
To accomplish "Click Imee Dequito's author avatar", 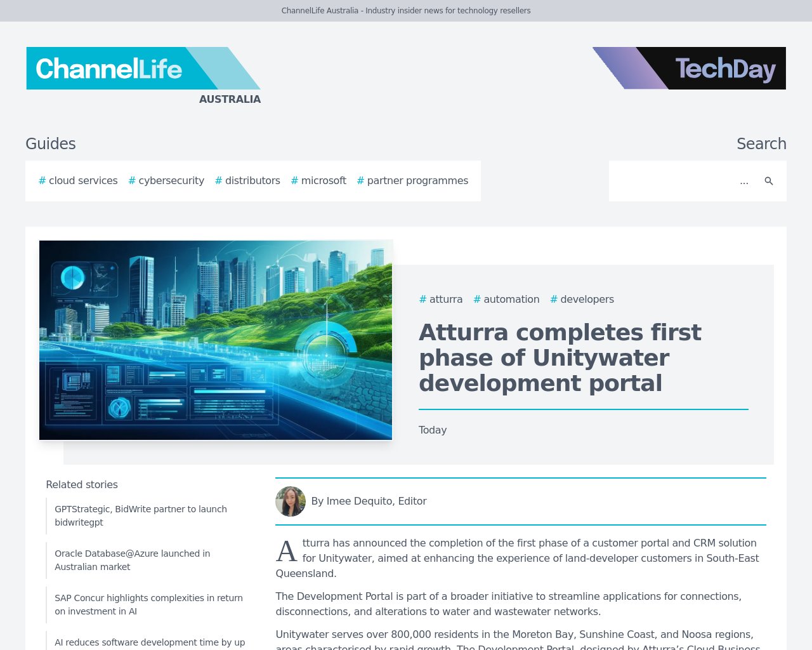I will coord(291,501).
